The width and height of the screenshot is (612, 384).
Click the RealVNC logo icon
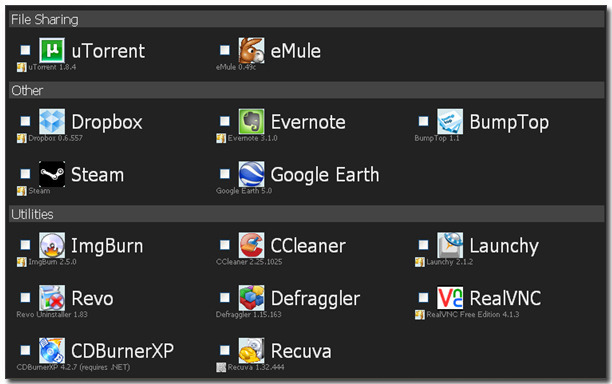[450, 298]
